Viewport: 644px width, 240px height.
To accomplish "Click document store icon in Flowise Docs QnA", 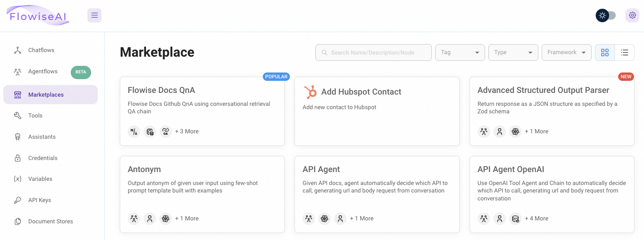I will [x=150, y=132].
